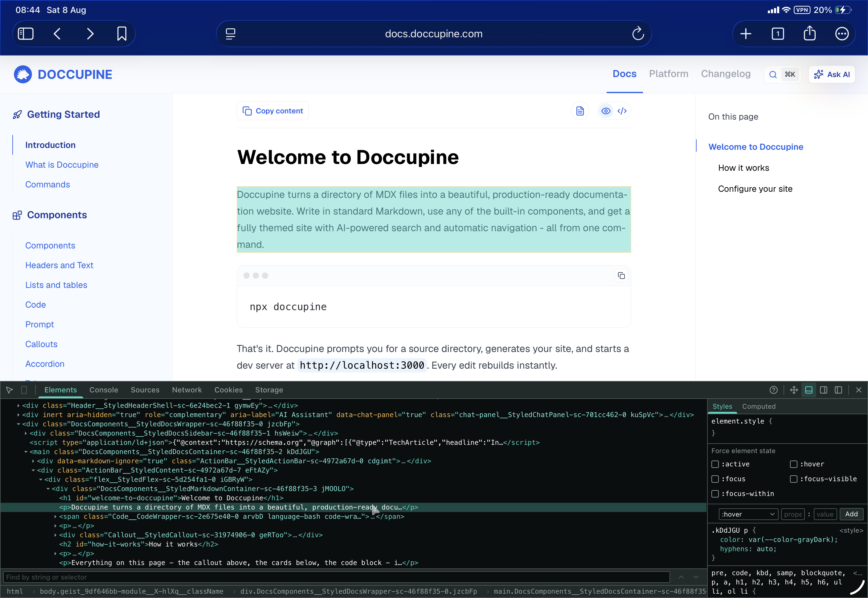Collapse the StyledDocsWrapper div node

pyautogui.click(x=18, y=424)
